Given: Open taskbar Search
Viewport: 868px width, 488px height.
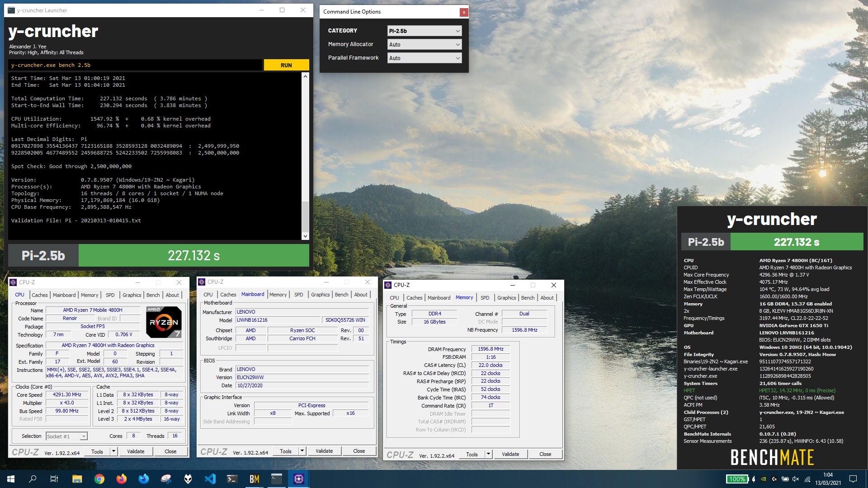Looking at the screenshot, I should (x=33, y=479).
